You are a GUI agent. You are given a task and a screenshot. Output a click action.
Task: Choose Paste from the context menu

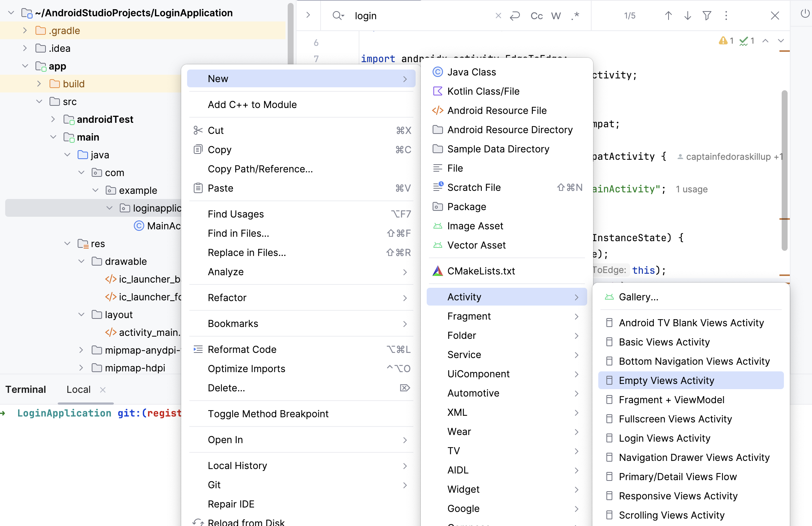click(301, 188)
